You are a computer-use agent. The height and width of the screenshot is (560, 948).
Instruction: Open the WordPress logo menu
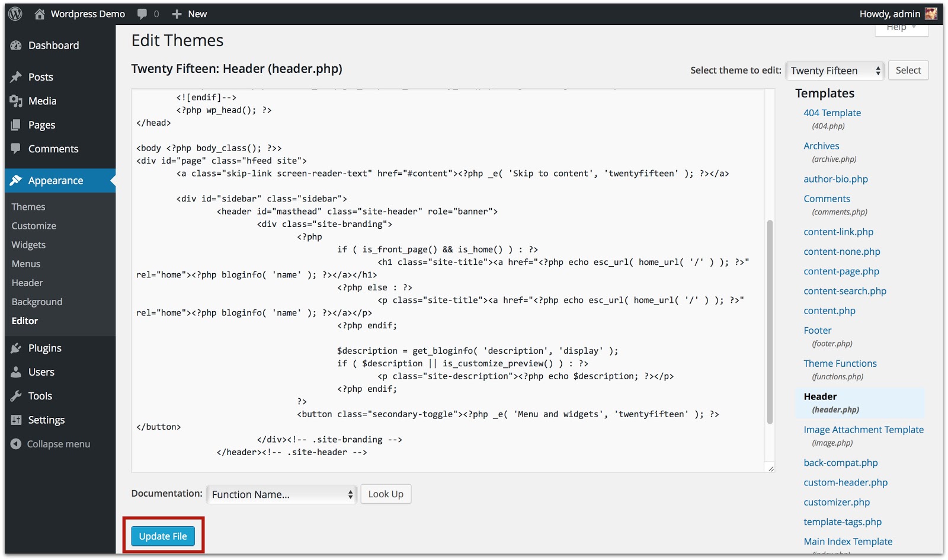click(15, 13)
